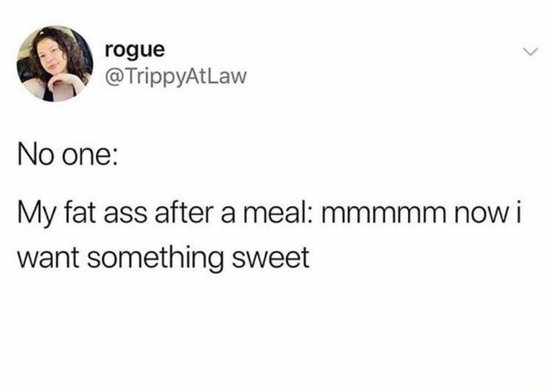Select the 'want something sweet' line
This screenshot has width=553, height=392.
163,258
